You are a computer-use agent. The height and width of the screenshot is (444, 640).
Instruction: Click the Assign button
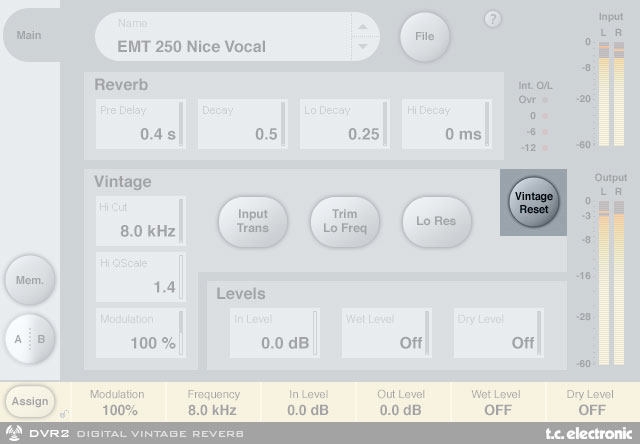[29, 401]
